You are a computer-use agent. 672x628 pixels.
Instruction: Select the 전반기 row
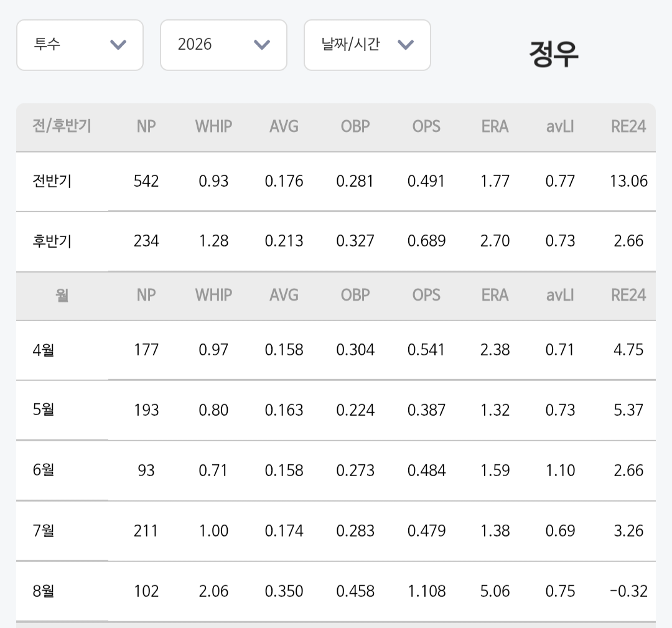336,181
